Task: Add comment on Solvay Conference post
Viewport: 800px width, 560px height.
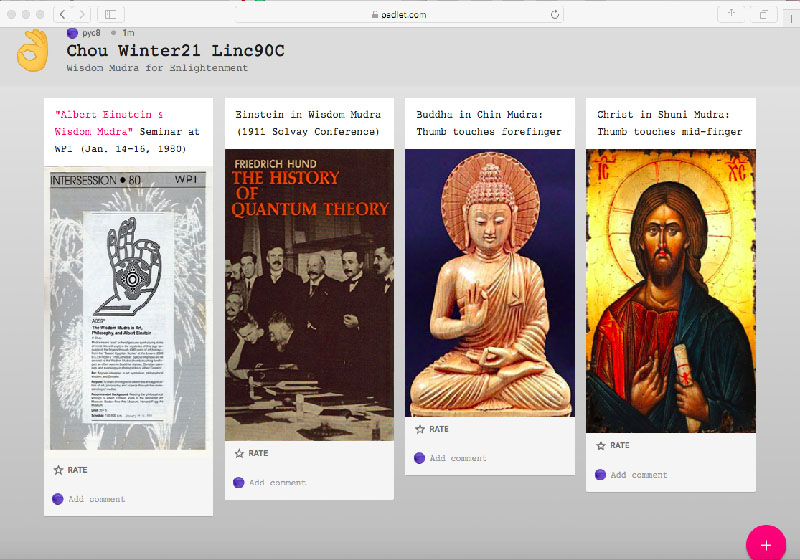Action: 278,482
